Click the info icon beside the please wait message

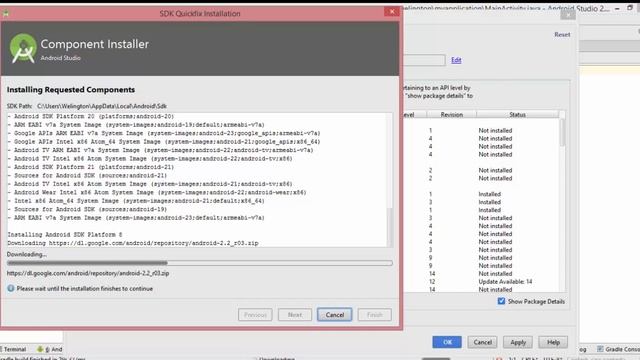coord(11,288)
